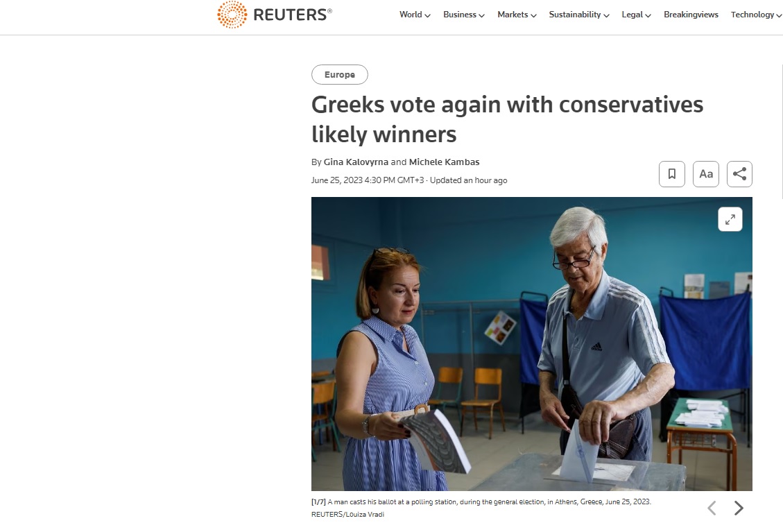Expand the photo to fullscreen

[730, 220]
